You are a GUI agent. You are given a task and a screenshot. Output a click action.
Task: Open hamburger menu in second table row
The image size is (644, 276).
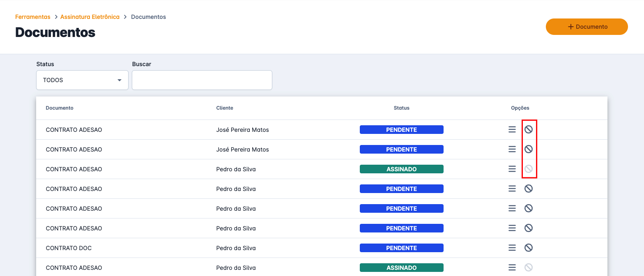[512, 149]
